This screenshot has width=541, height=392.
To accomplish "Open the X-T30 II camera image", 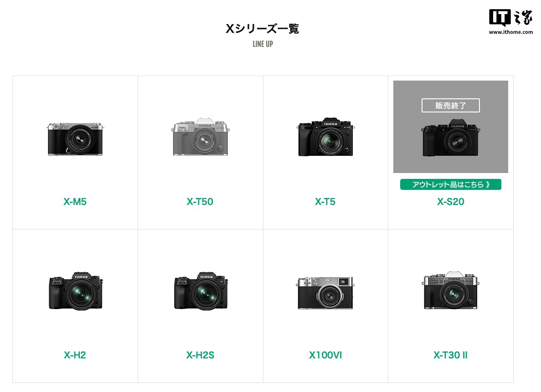I will pos(451,290).
